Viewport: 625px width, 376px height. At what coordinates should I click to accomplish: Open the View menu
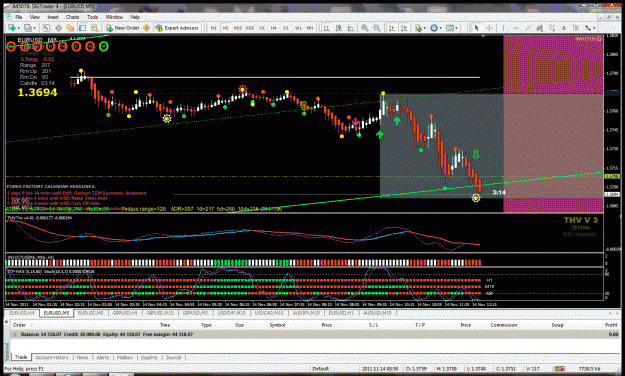pos(35,17)
